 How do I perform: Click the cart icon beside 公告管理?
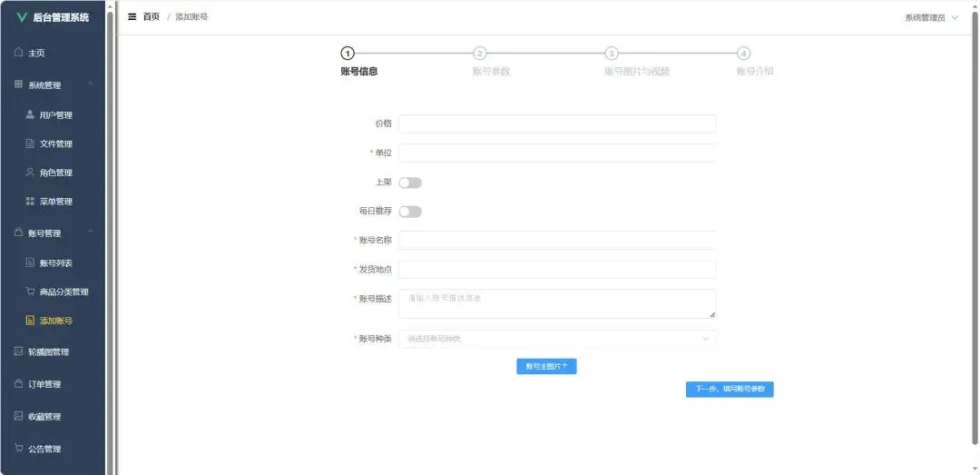point(19,448)
